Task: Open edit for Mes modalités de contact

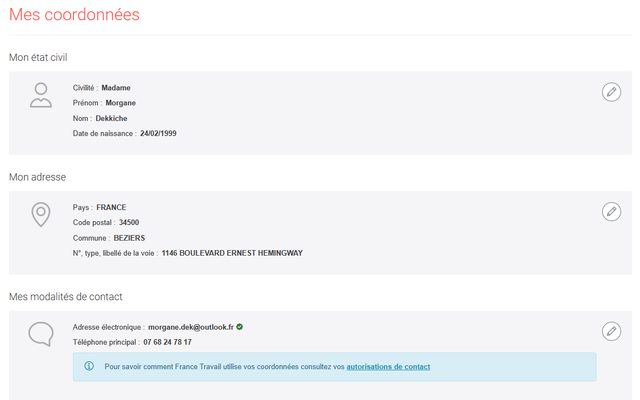Action: coord(611,331)
